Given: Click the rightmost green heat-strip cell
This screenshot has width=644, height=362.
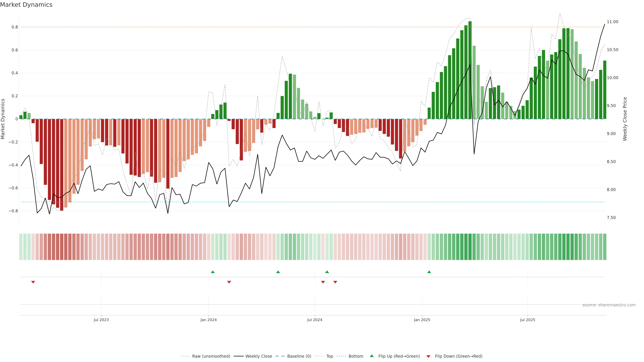Looking at the screenshot, I should pyautogui.click(x=604, y=247).
